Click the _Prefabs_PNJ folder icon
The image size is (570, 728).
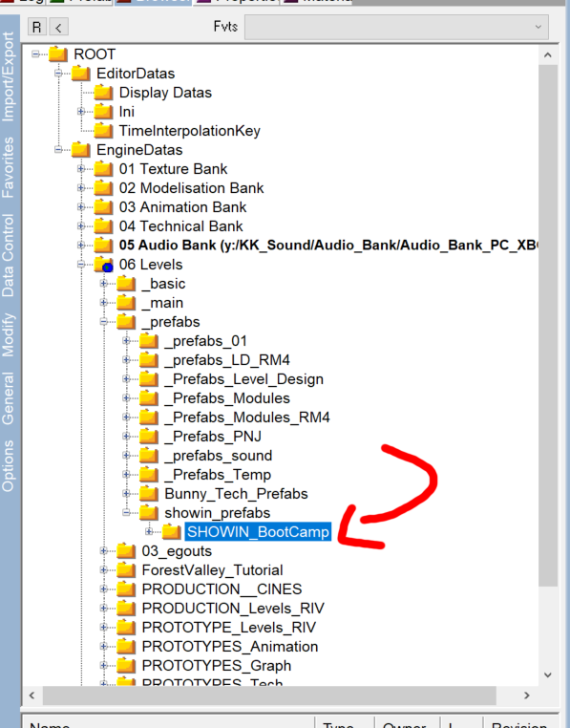point(149,437)
